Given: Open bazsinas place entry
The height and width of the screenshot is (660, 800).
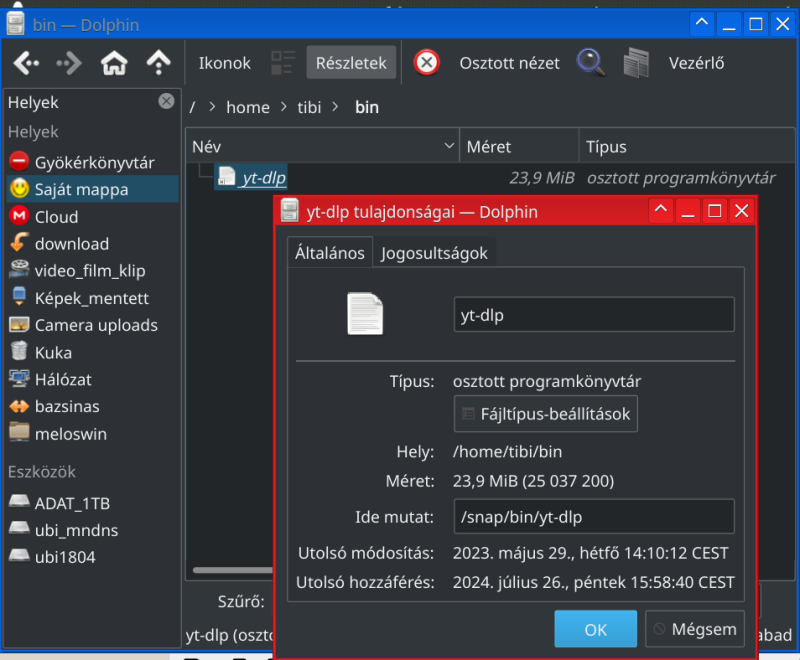Looking at the screenshot, I should 93,407.
